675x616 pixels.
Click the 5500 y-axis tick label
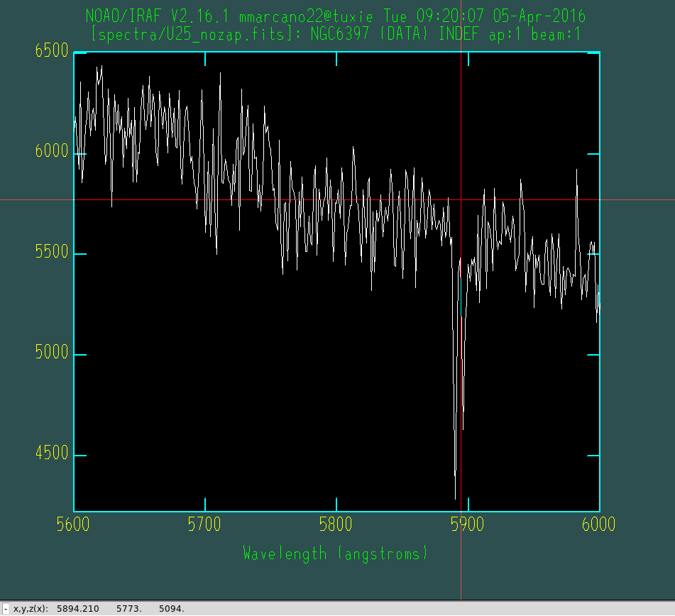click(x=52, y=251)
